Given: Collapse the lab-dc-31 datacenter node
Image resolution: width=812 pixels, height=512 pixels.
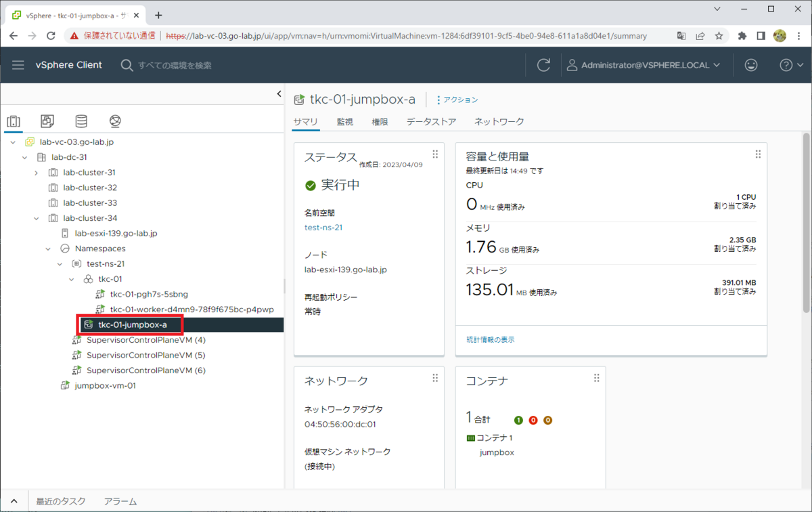Looking at the screenshot, I should 24,157.
